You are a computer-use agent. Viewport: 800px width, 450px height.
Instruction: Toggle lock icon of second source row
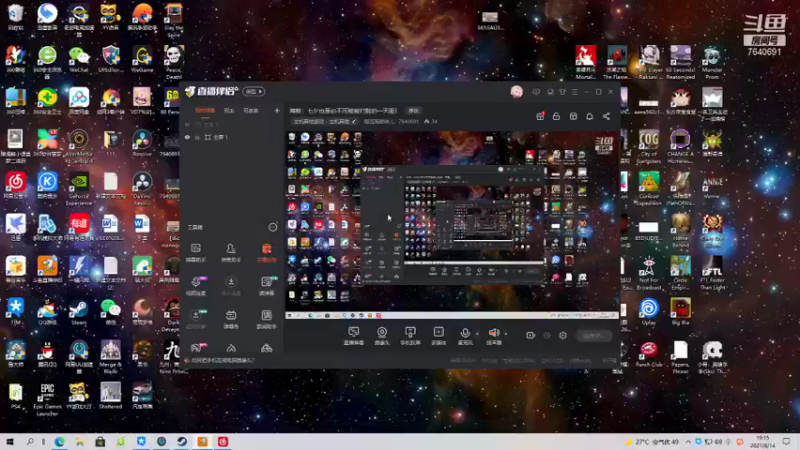tap(197, 137)
